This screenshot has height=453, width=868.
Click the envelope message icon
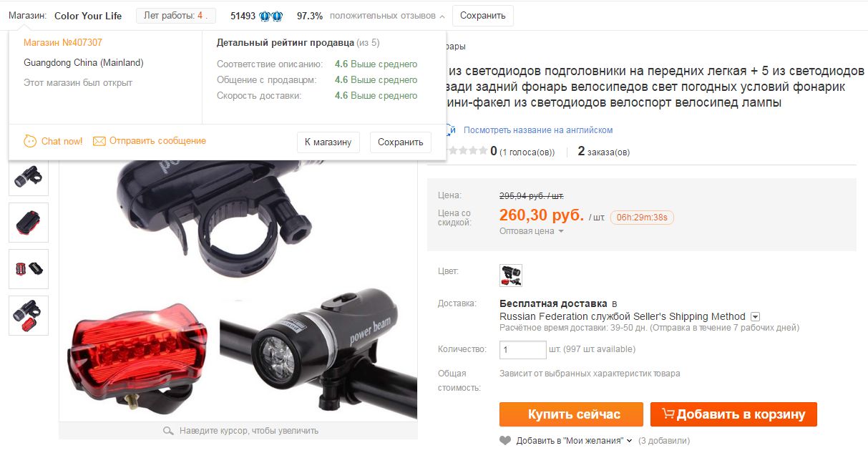[99, 142]
